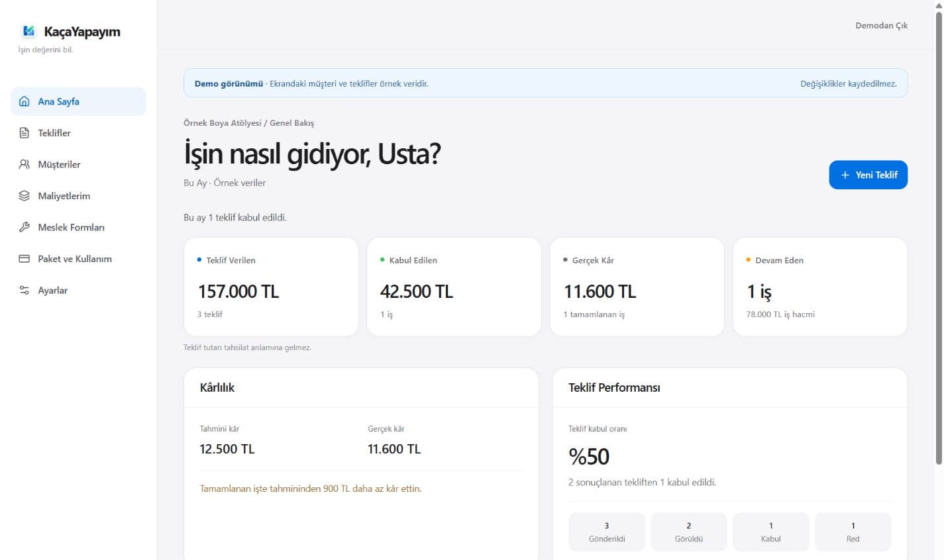Click the Yeni Teklif button
Viewport: 944px width, 560px height.
point(868,175)
